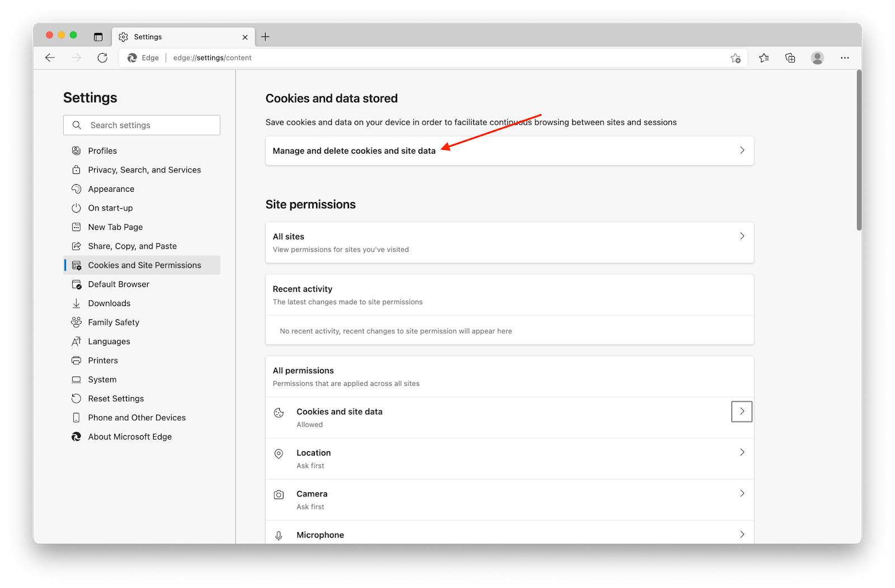Click the Edge logo in the address bar
The image size is (895, 588).
click(x=132, y=58)
